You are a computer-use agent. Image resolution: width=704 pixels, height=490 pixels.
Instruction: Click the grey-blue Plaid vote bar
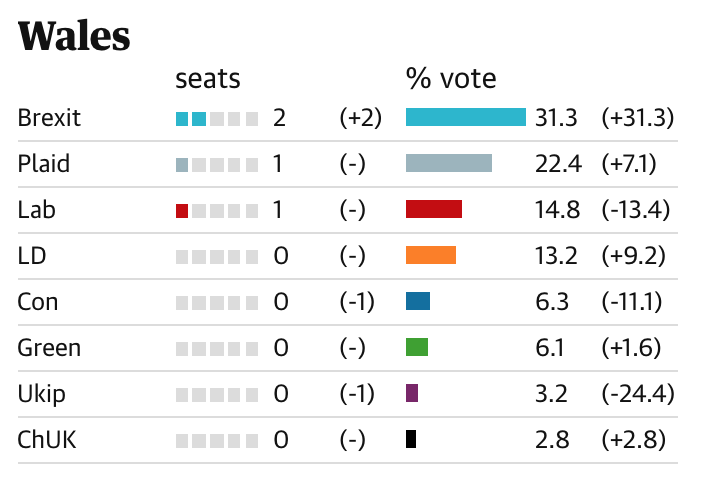tap(448, 164)
